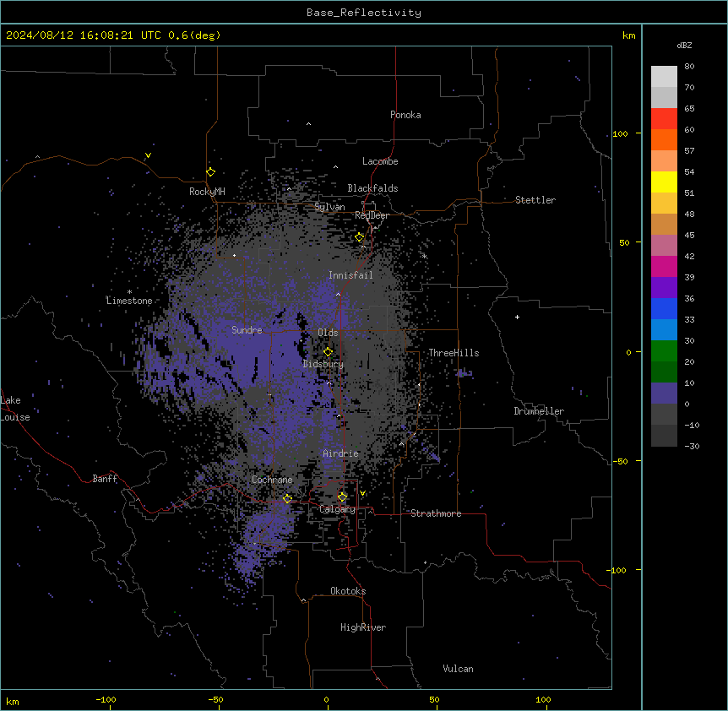Click the Ponoka city label
Image resolution: width=728 pixels, height=711 pixels.
point(405,115)
